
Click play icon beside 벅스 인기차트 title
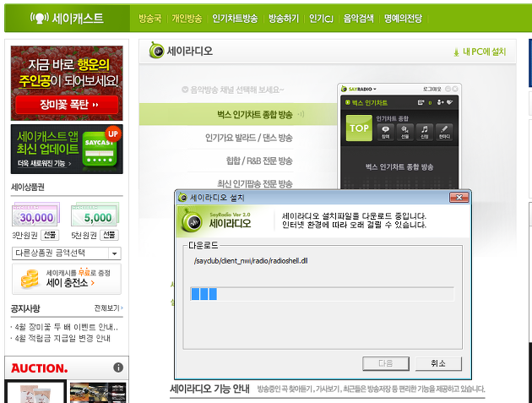click(347, 102)
